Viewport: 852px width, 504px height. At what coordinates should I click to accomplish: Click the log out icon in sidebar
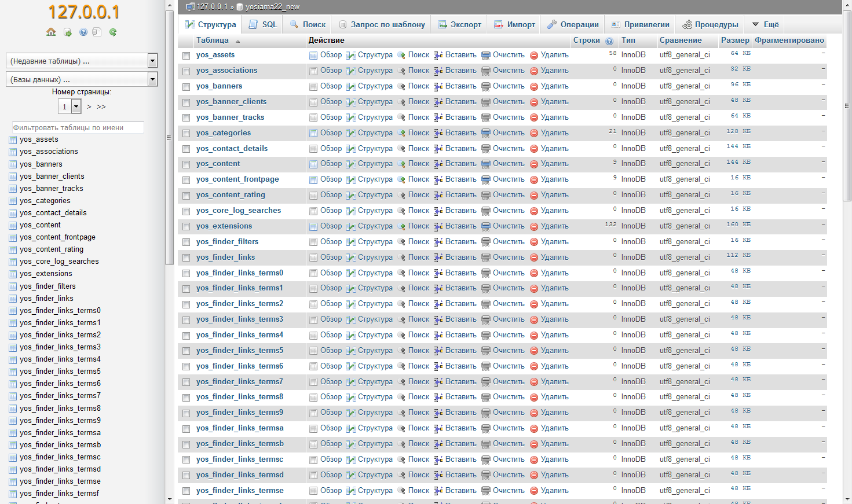[x=68, y=32]
